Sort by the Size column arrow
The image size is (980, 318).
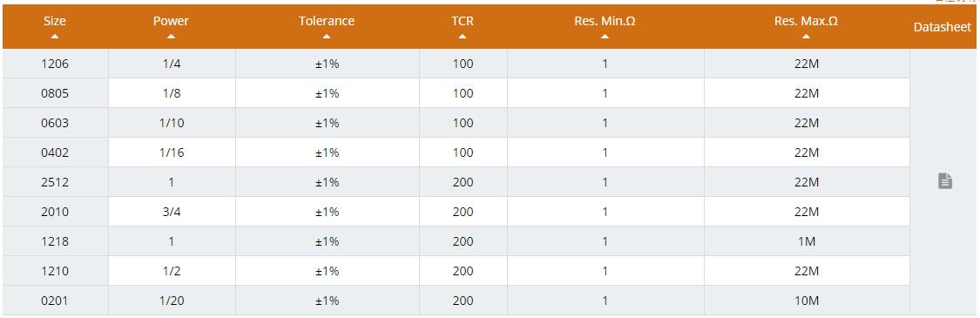[x=55, y=37]
